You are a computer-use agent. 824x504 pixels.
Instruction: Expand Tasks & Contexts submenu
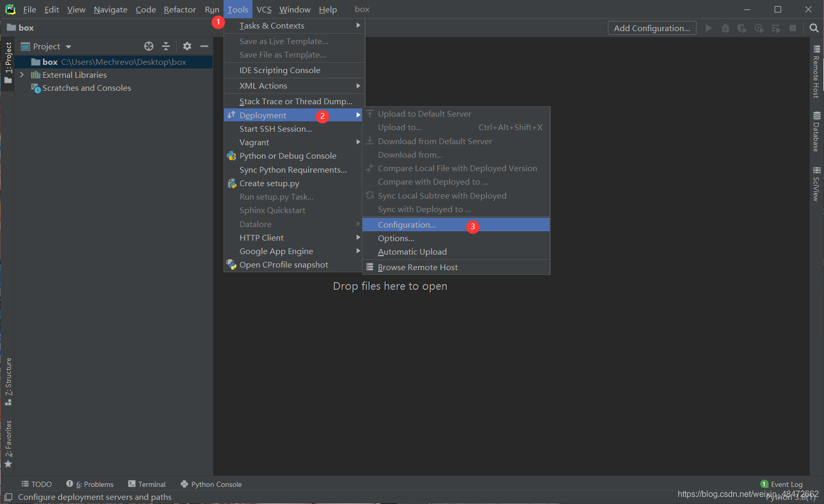(x=294, y=25)
